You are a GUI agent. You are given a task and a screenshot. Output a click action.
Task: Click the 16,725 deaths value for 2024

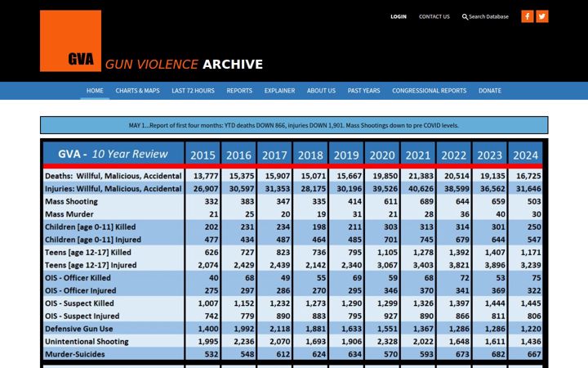click(528, 176)
